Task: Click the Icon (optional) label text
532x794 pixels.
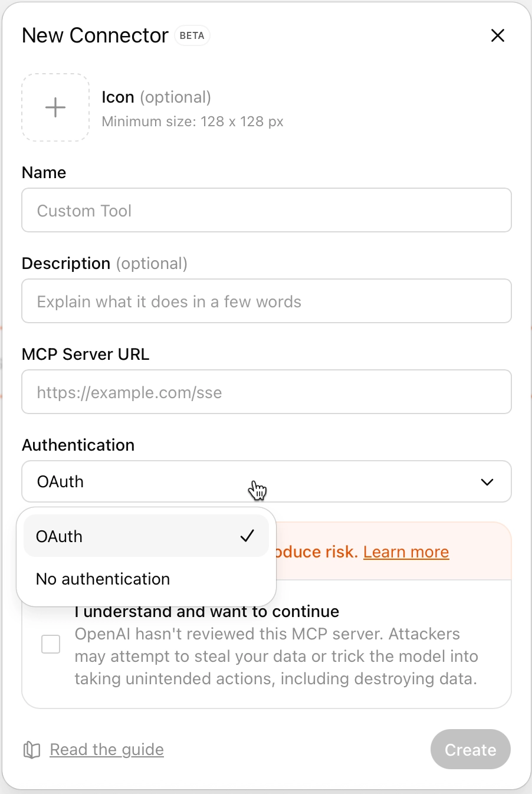Action: [x=156, y=97]
